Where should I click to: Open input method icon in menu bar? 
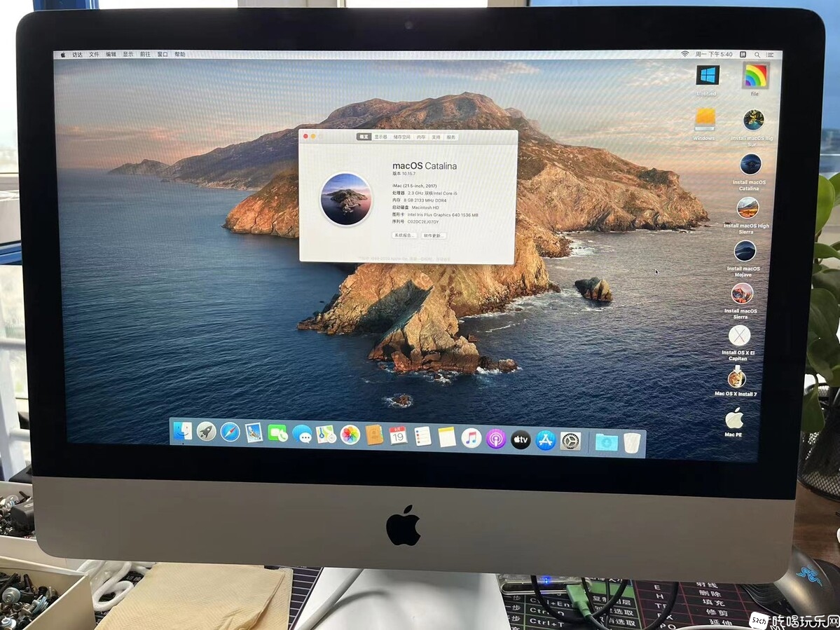(x=743, y=55)
